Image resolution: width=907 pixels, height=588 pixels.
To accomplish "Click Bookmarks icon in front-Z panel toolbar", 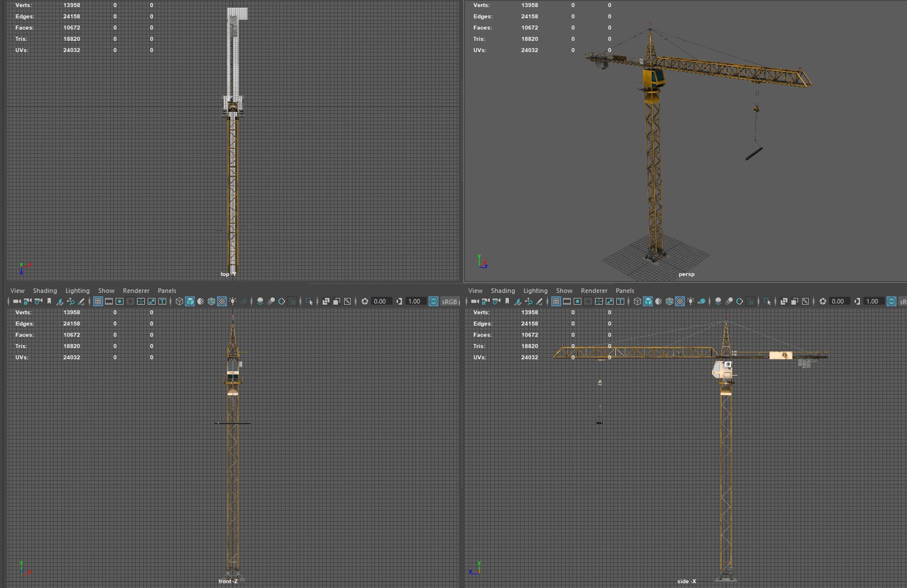I will click(x=49, y=301).
